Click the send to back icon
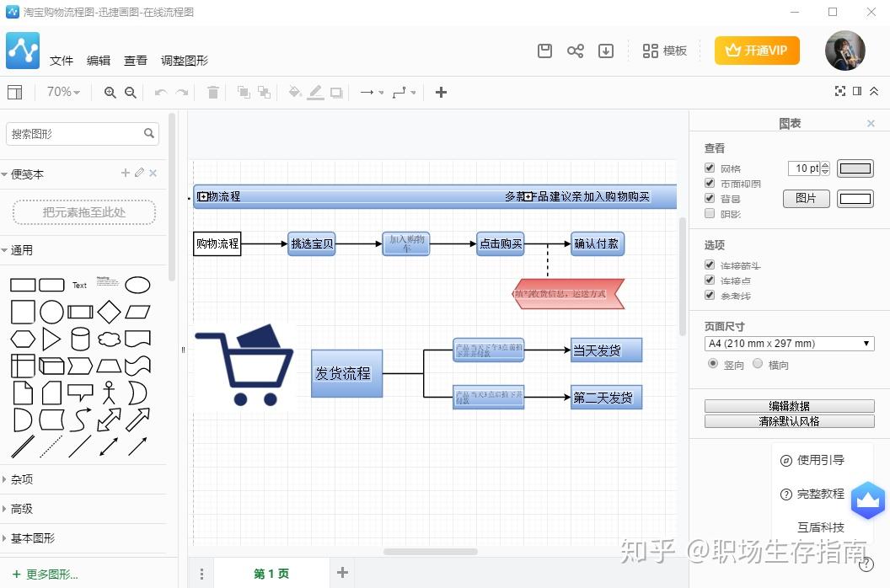The width and height of the screenshot is (890, 588). 264,92
